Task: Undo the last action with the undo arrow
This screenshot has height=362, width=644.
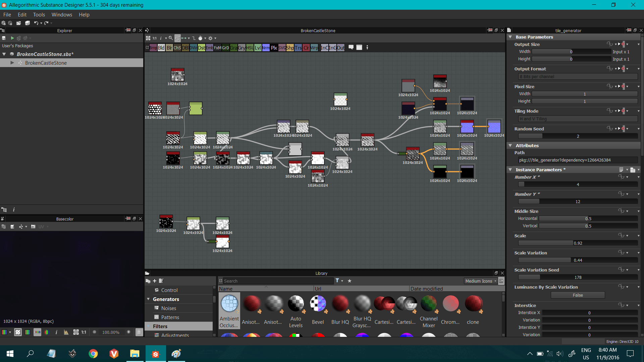Action: (36, 23)
